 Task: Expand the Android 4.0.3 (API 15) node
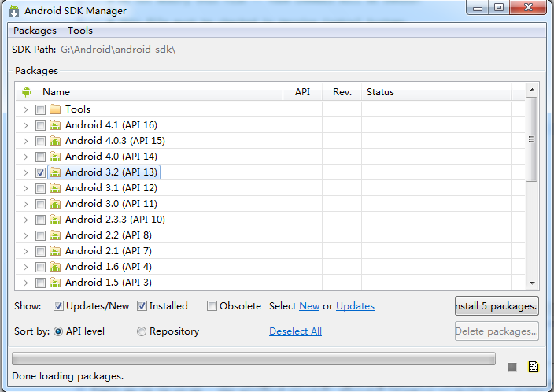(x=26, y=141)
